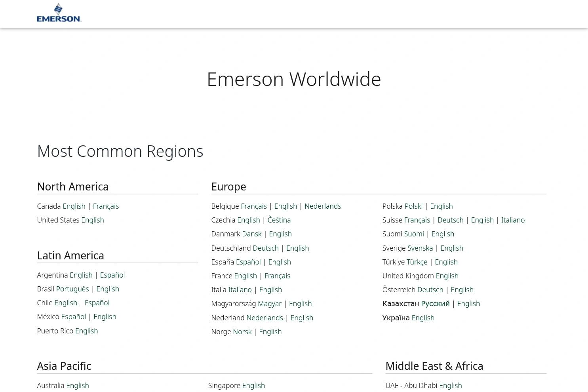
Task: Open Sverige English link
Action: 452,248
